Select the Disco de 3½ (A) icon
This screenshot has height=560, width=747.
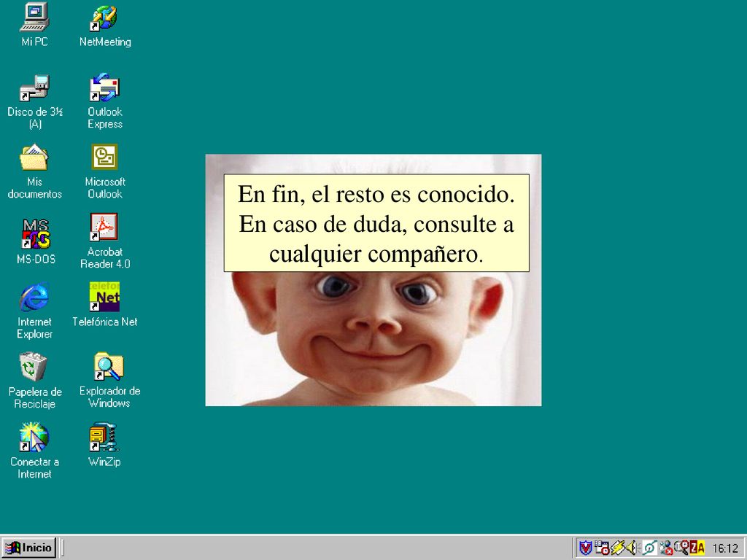tap(34, 88)
